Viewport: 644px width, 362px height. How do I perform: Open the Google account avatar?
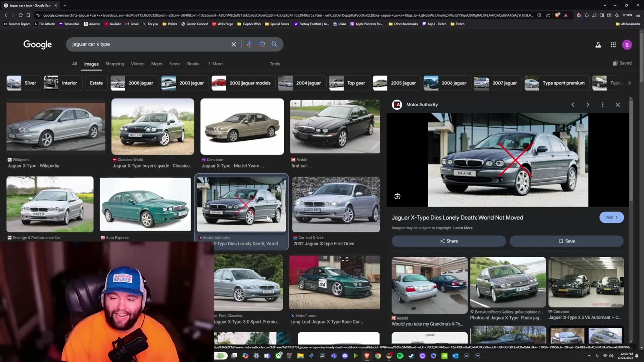[x=627, y=45]
